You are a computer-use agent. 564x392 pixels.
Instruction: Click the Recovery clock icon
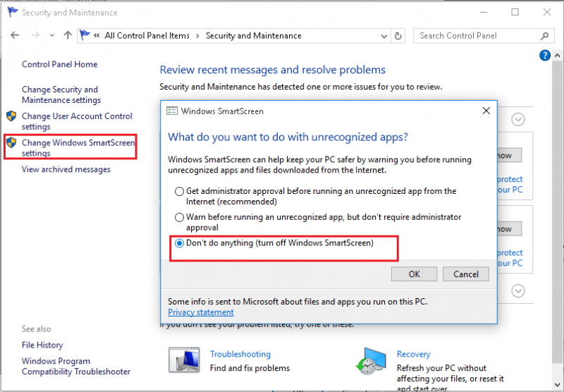pyautogui.click(x=371, y=361)
